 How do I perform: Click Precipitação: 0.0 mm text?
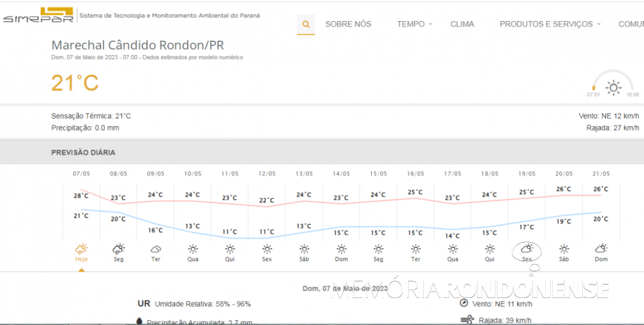pyautogui.click(x=85, y=128)
